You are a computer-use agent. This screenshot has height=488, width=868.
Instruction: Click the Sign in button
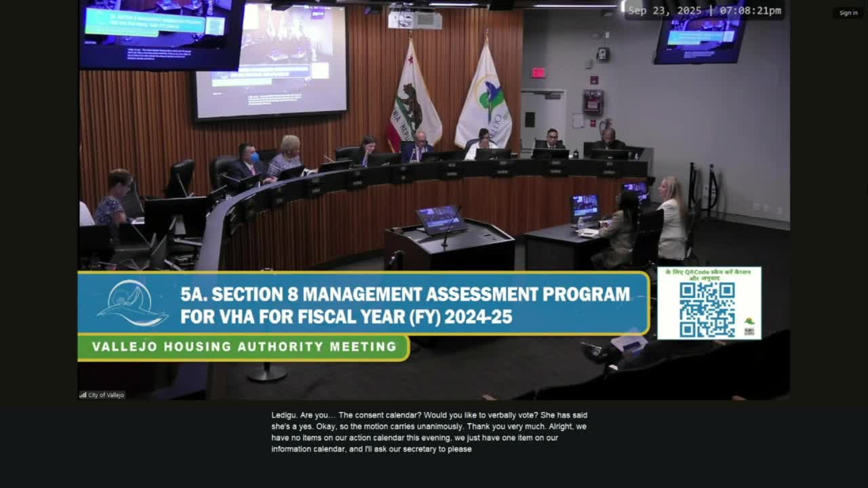click(x=848, y=13)
